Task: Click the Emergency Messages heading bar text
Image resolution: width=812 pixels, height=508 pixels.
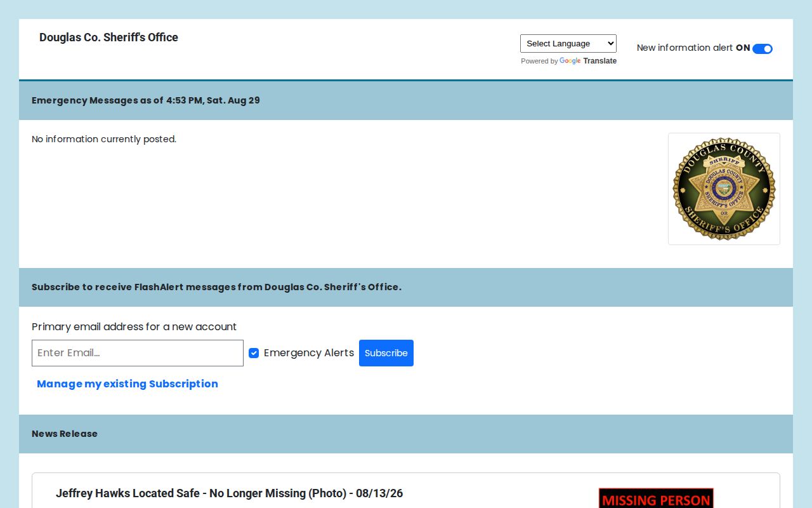Action: point(146,100)
